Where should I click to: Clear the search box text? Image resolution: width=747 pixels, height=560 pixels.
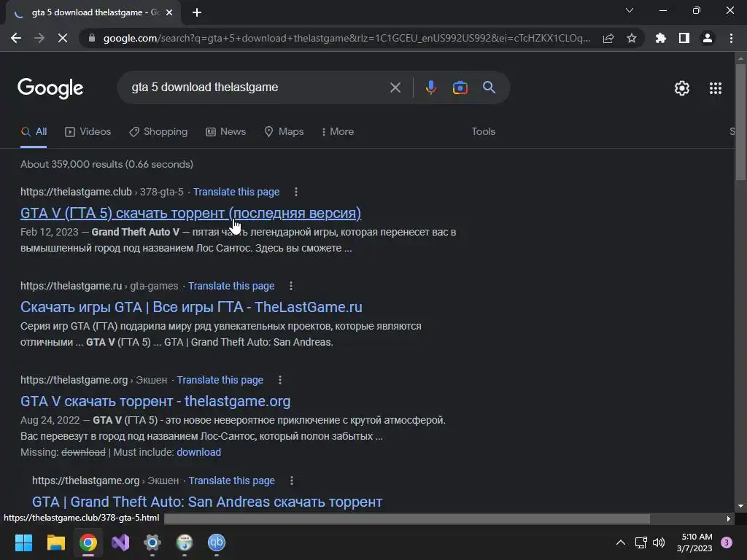395,87
